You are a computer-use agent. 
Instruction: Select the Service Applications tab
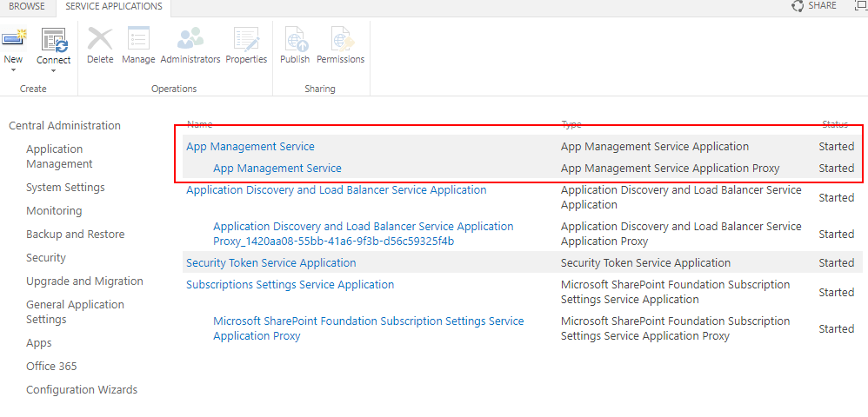[114, 6]
